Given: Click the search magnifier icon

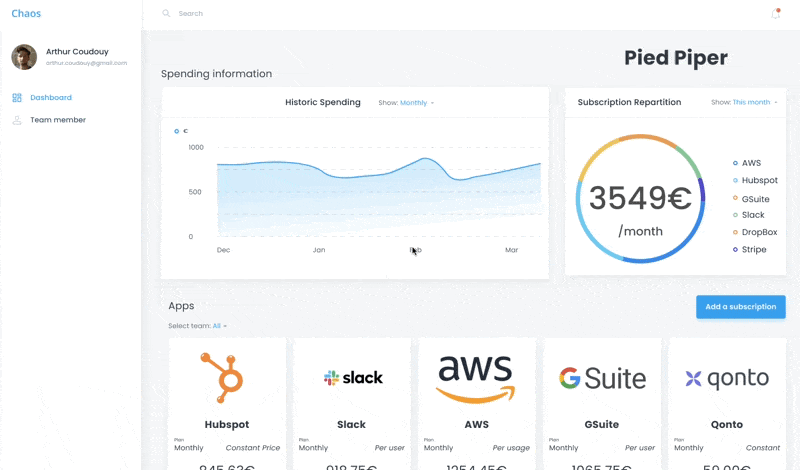Looking at the screenshot, I should pyautogui.click(x=166, y=13).
